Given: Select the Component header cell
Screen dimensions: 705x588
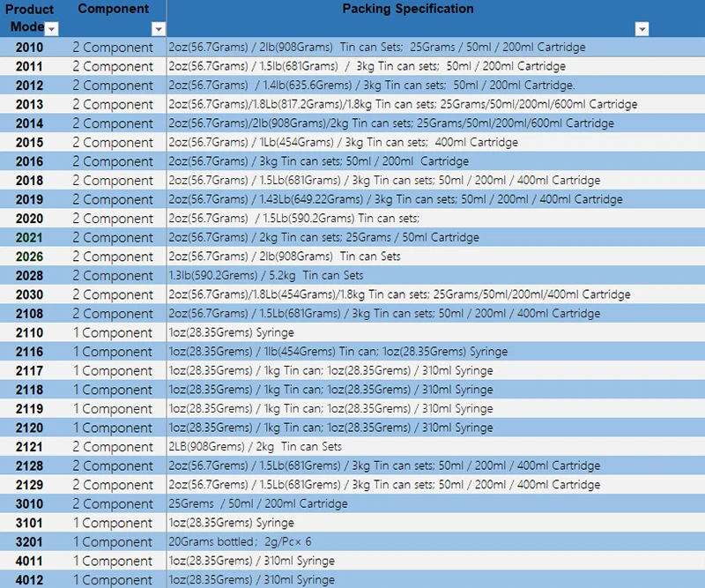Looking at the screenshot, I should [x=113, y=19].
